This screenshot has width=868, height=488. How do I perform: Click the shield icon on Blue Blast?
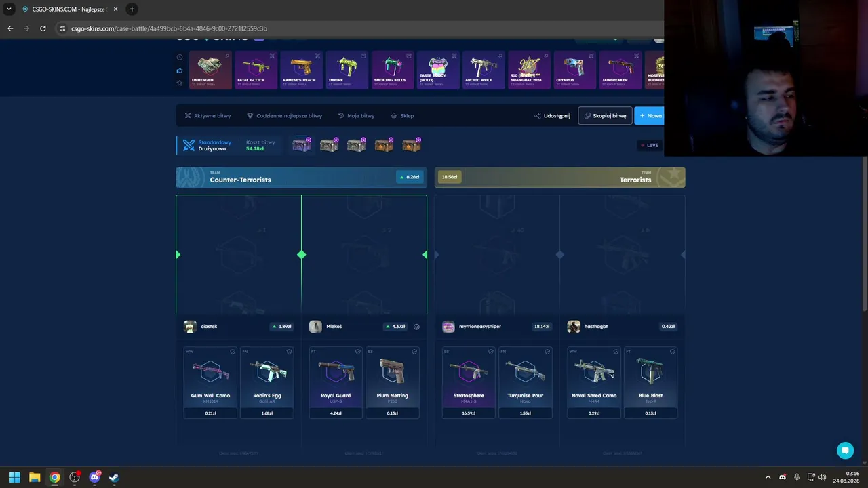(x=673, y=352)
